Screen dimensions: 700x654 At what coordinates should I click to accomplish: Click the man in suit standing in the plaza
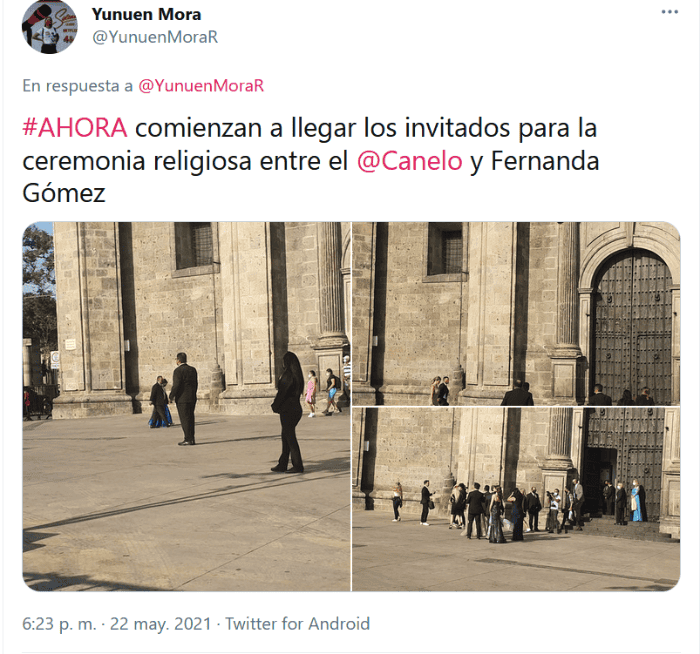tap(184, 398)
